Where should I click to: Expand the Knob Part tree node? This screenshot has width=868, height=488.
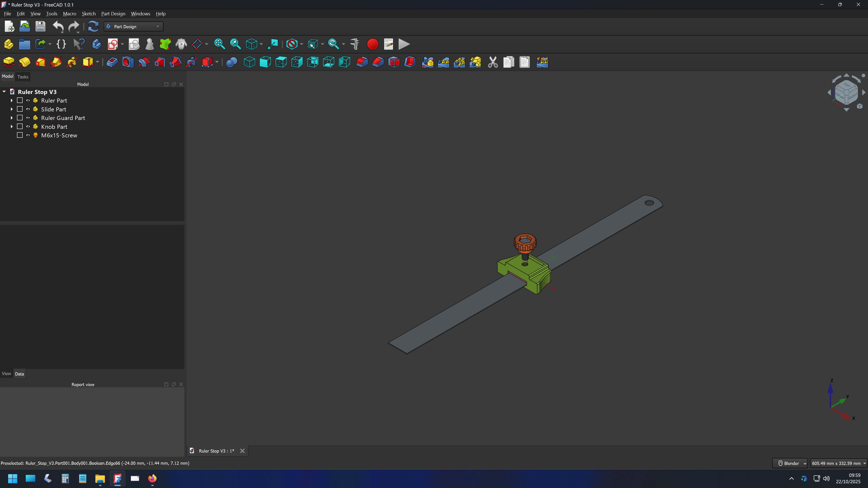[12, 127]
